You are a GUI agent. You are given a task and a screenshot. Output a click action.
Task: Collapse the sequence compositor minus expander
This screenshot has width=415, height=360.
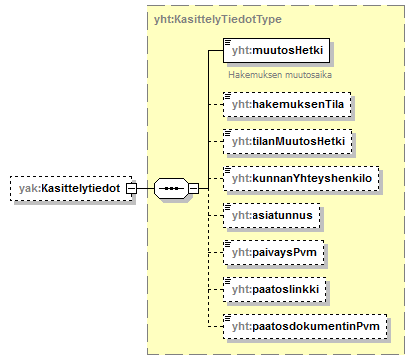tap(194, 188)
